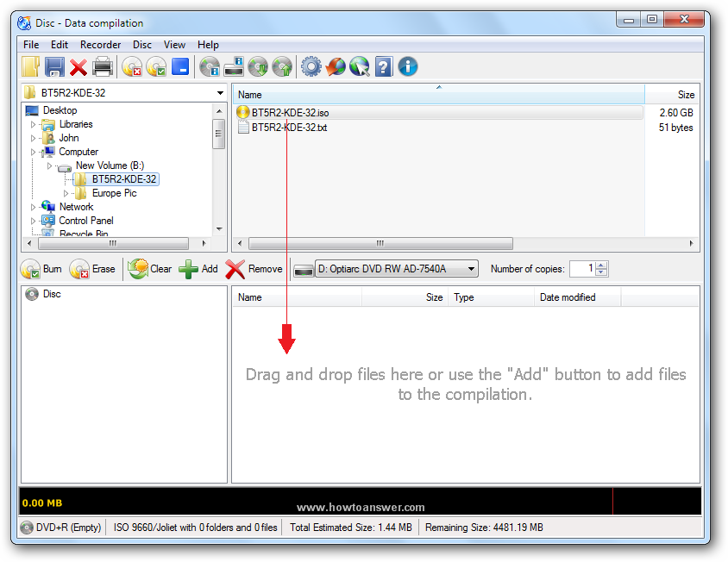728x562 pixels.
Task: Increase number of copies with up arrow
Action: coord(601,265)
